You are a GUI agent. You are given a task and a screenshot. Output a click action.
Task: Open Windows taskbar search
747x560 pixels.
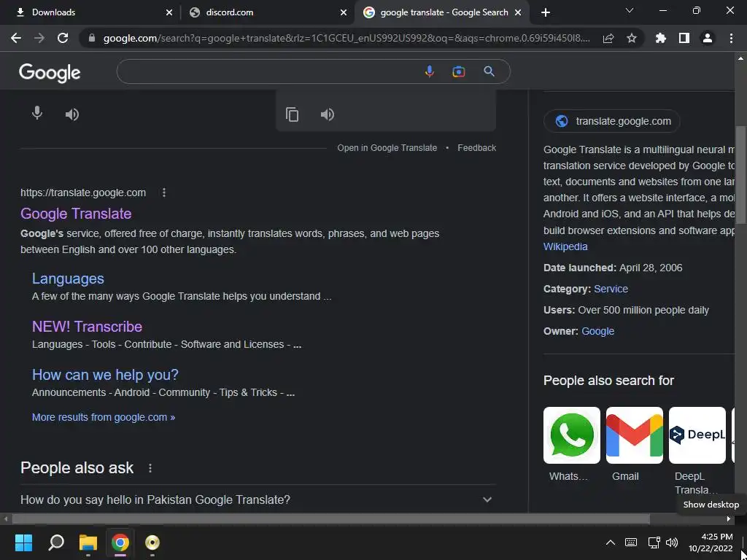point(56,542)
